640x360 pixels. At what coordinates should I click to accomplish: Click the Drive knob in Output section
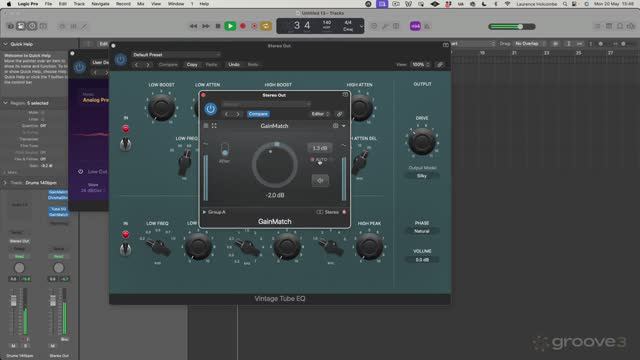click(422, 141)
